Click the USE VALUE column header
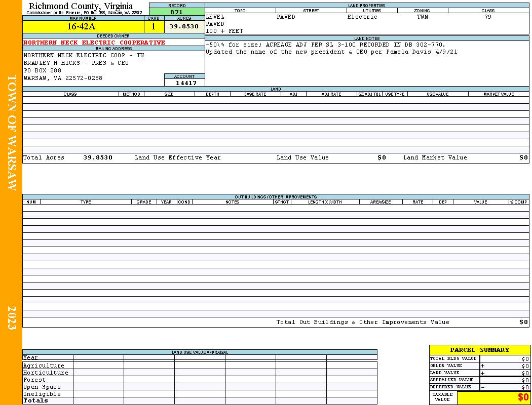 (x=437, y=94)
